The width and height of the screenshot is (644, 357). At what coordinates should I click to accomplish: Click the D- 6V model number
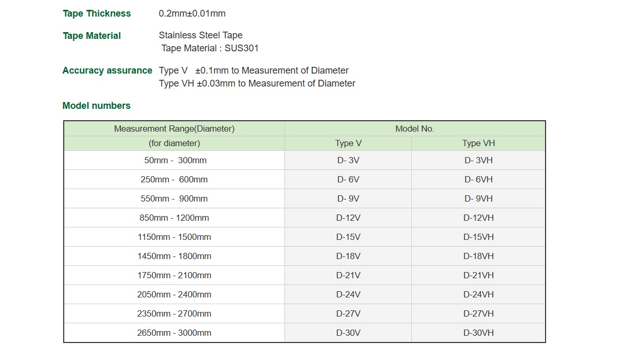coord(348,180)
